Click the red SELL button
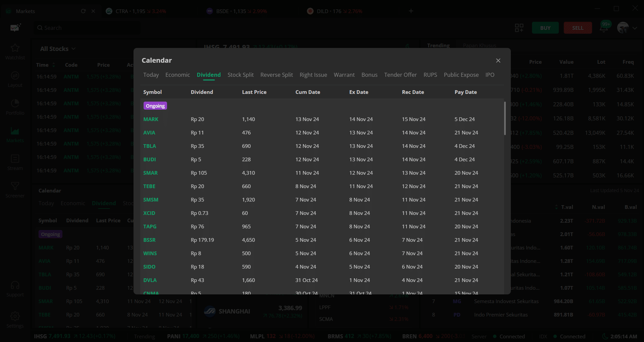The height and width of the screenshot is (342, 644). 578,28
